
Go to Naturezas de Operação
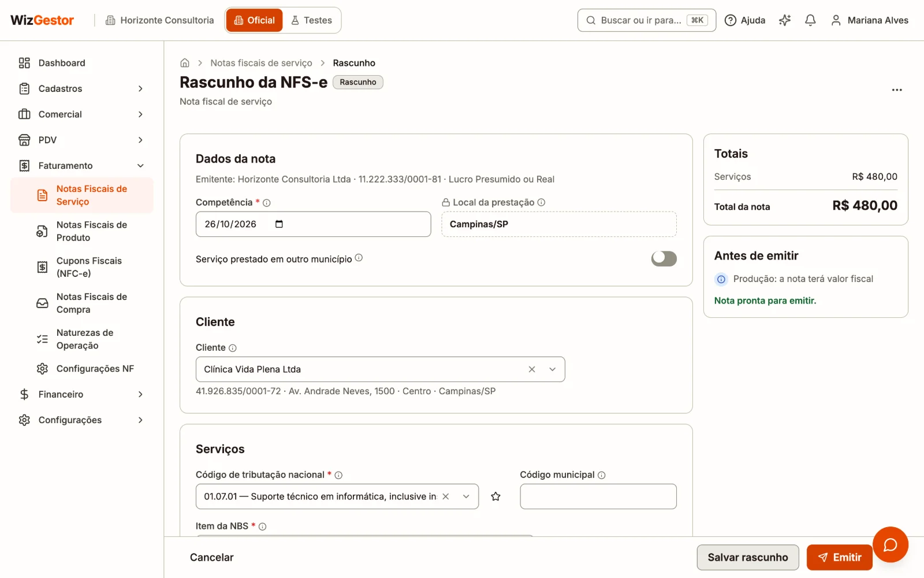coord(81,339)
